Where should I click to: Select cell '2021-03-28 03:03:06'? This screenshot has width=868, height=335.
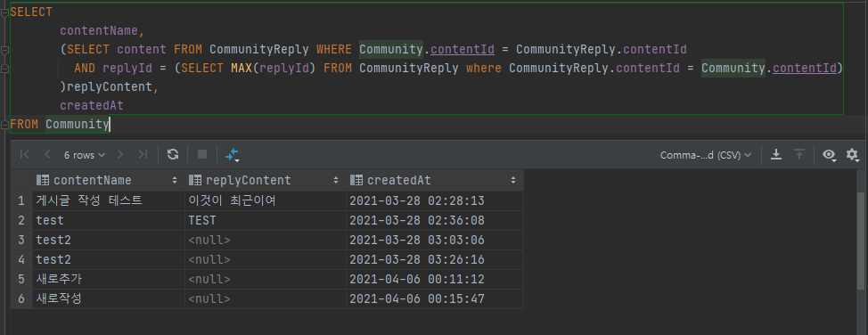tap(435, 240)
